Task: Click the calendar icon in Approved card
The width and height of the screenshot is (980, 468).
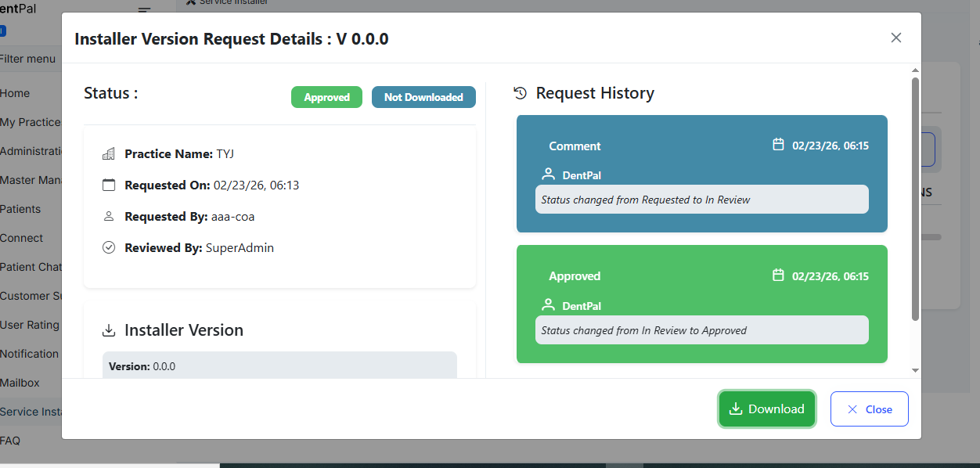Action: pos(778,275)
